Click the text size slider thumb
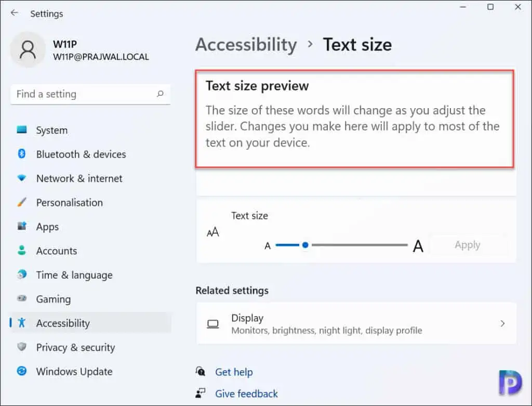Viewport: 532px width, 406px height. tap(305, 245)
